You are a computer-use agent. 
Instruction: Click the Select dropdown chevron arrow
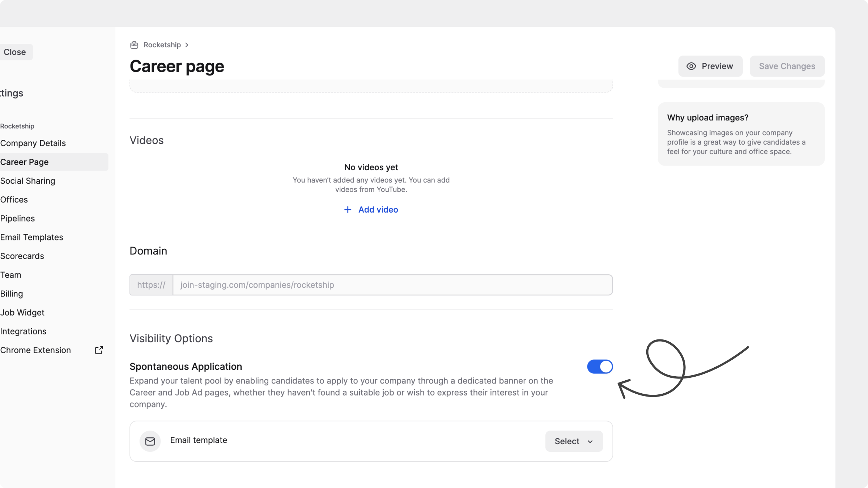point(590,441)
